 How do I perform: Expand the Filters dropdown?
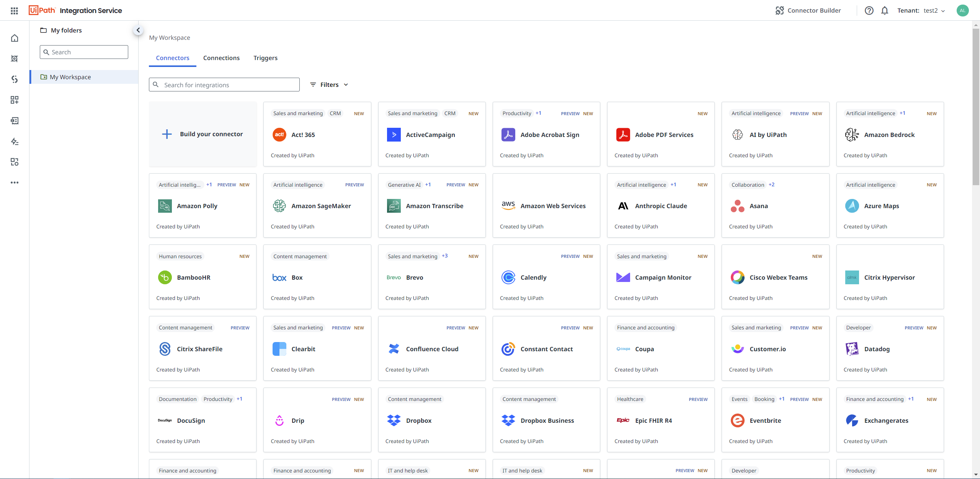tap(329, 85)
